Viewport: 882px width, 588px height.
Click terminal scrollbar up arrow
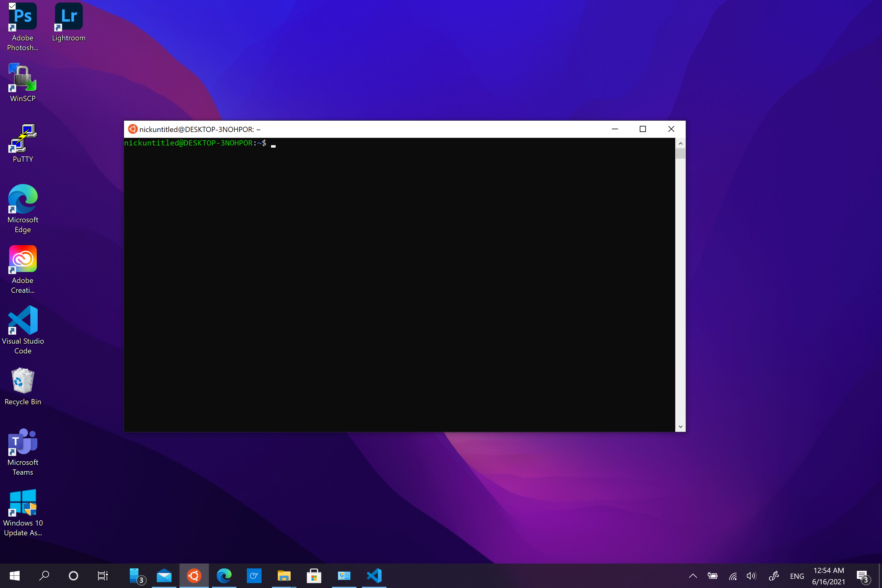point(680,144)
